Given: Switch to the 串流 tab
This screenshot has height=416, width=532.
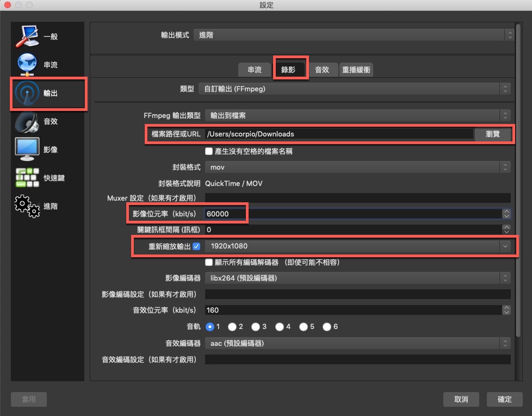Looking at the screenshot, I should point(255,70).
